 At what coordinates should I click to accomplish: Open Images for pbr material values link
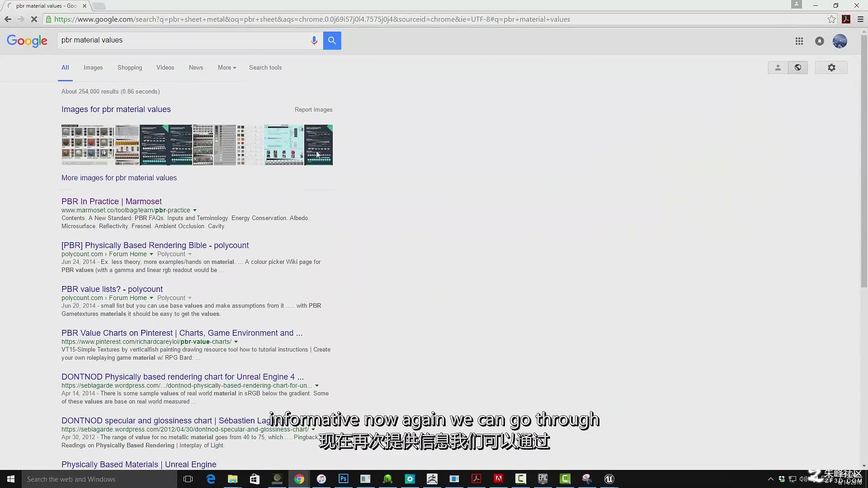pos(116,109)
